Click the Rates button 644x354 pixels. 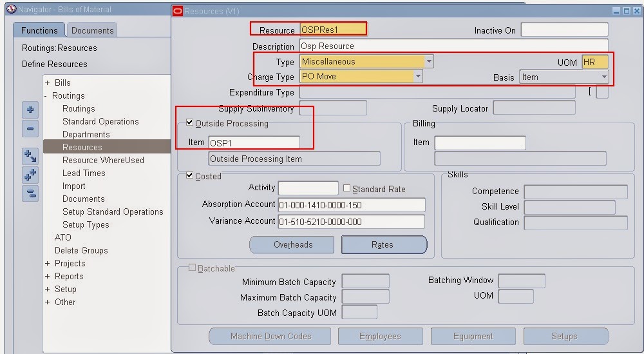pyautogui.click(x=384, y=244)
